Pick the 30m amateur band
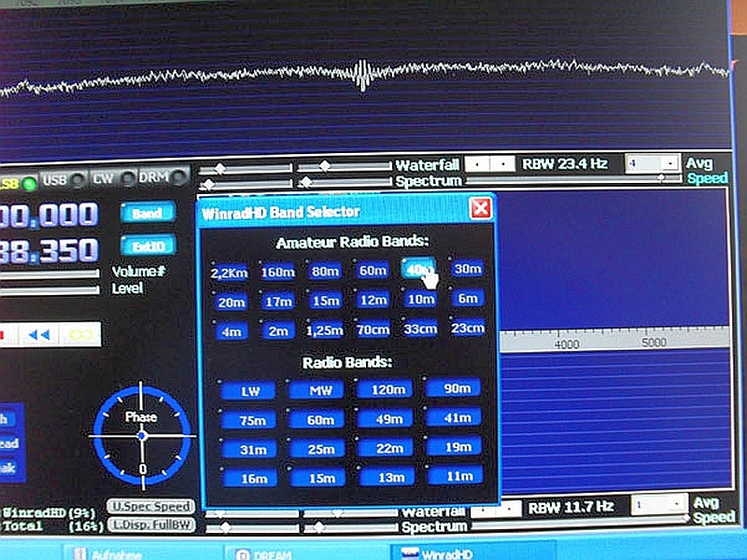 tap(468, 269)
